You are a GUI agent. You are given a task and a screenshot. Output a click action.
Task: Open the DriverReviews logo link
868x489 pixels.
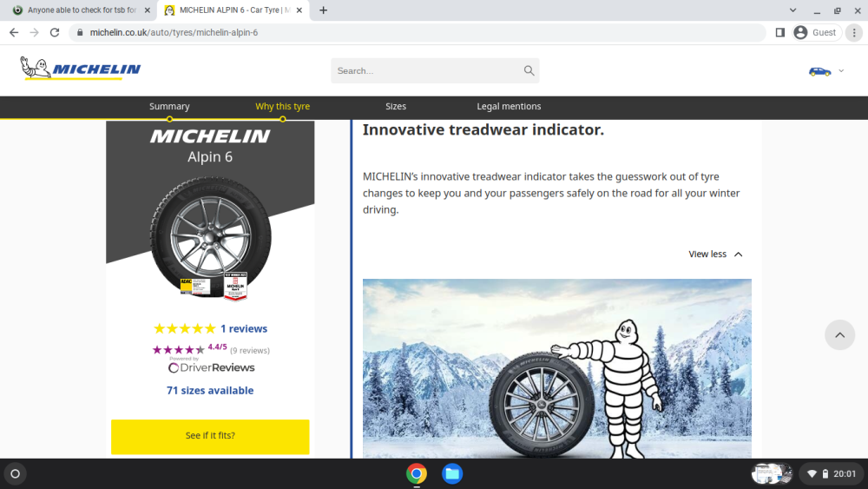(212, 367)
